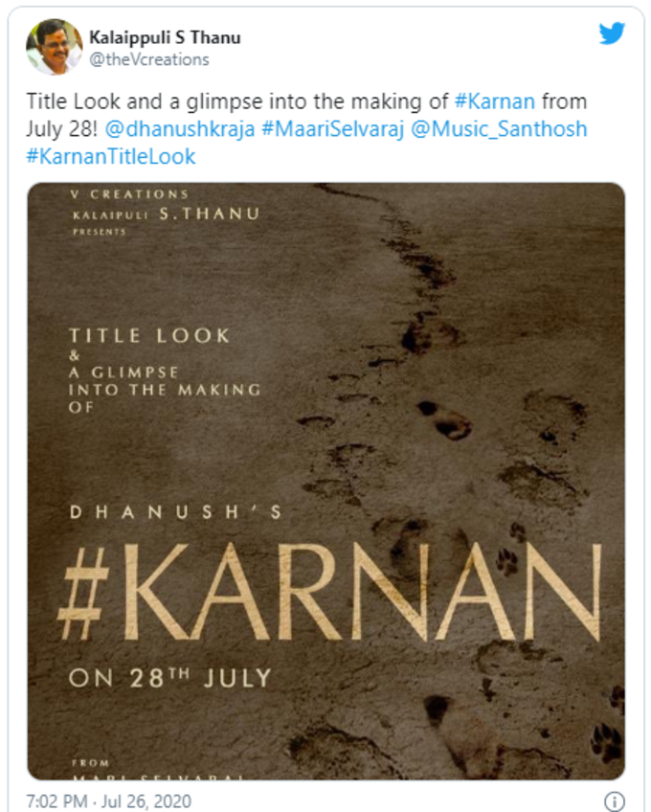Click the 'DHANUSH'S' text on the poster
The width and height of the screenshot is (651, 812).
(x=175, y=512)
